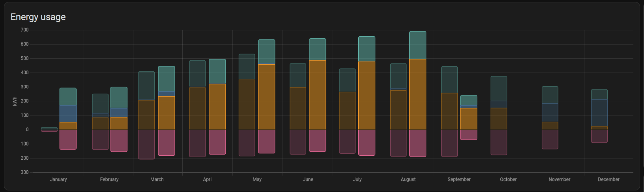Select the bright pink segment under September
The height and width of the screenshot is (192, 644).
[x=468, y=134]
